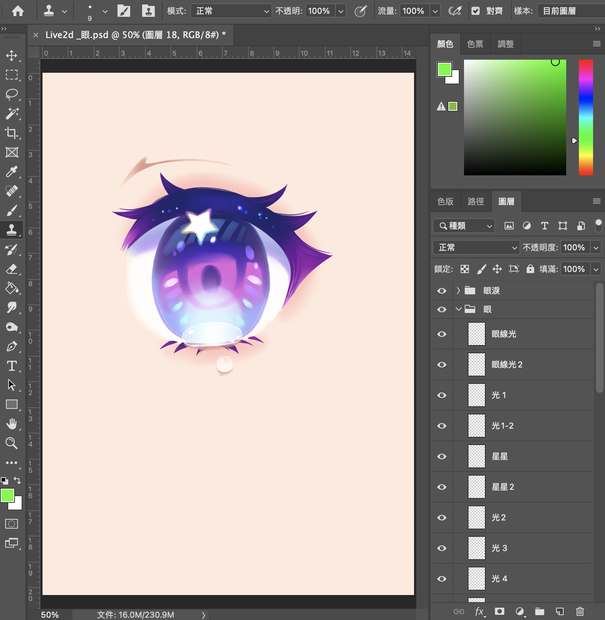This screenshot has width=605, height=620.
Task: Click the trash icon to delete layer
Action: point(579,611)
